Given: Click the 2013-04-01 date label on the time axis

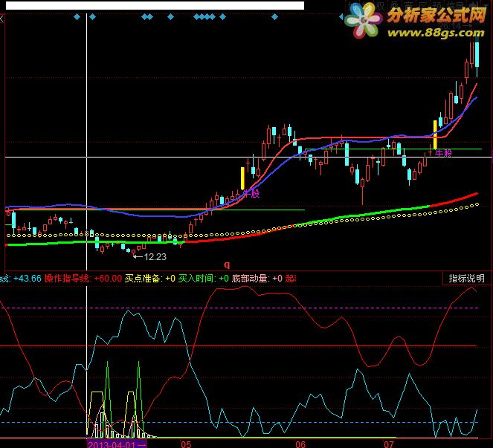Looking at the screenshot, I should pos(116,444).
